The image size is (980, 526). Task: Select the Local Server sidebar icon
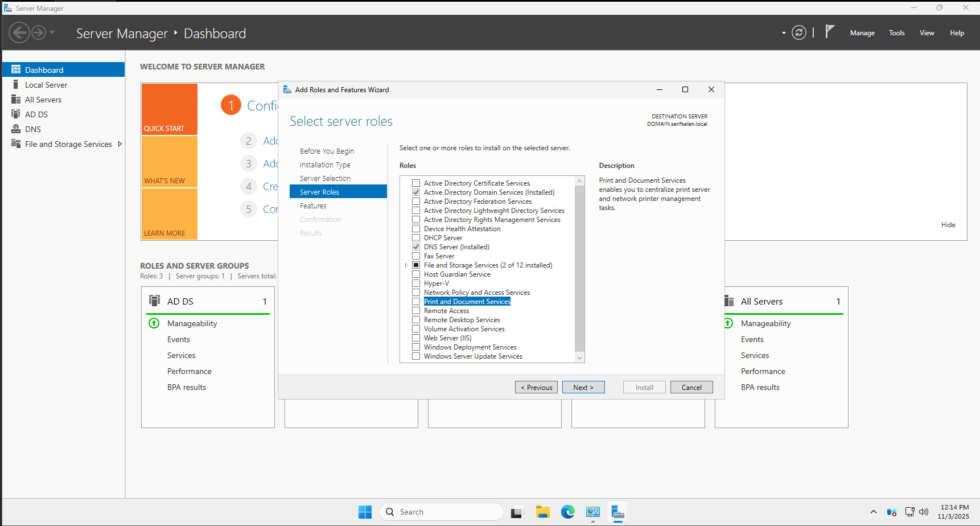click(16, 85)
